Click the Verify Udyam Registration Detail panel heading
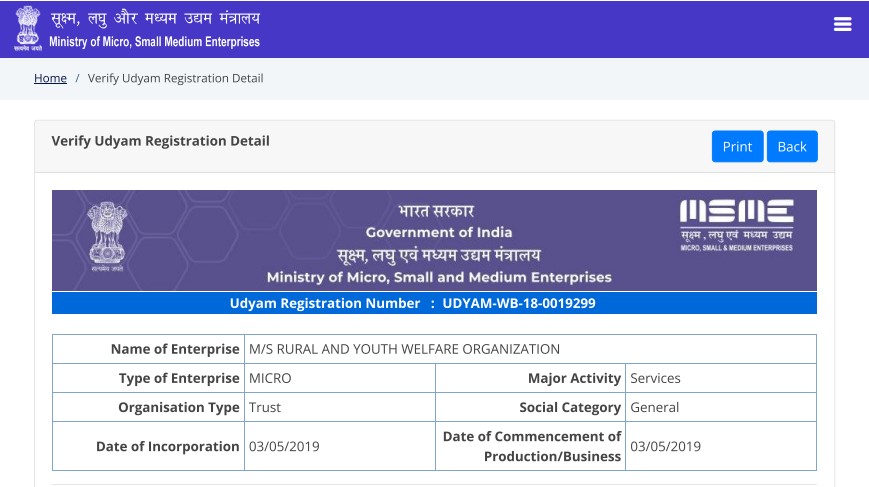 160,141
